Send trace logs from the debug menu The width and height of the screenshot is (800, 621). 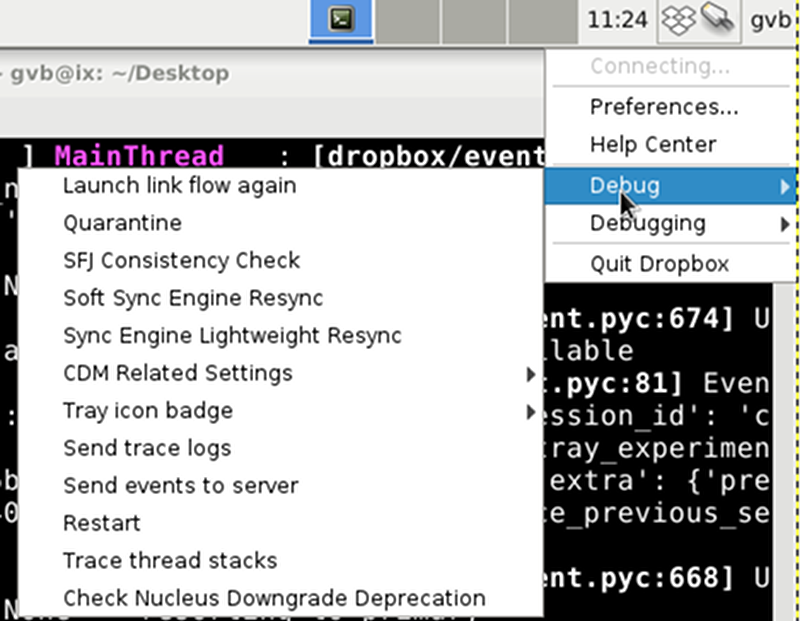(x=146, y=448)
